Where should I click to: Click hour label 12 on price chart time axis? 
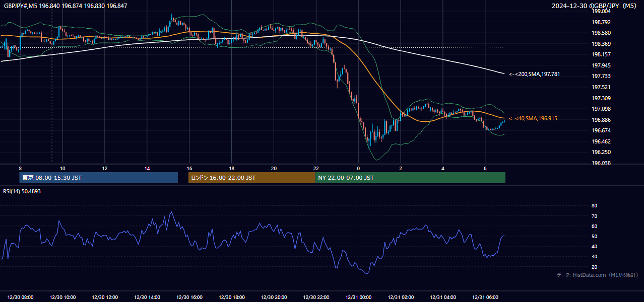pyautogui.click(x=105, y=168)
